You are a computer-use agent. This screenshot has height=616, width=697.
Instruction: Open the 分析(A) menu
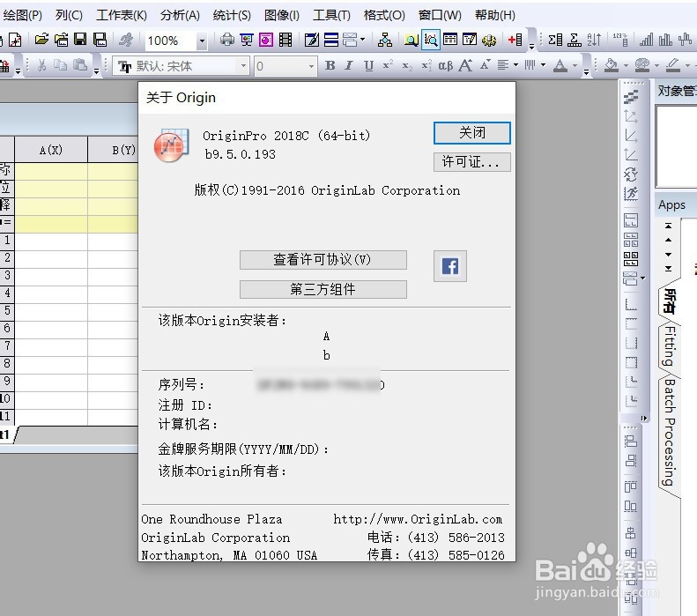[180, 15]
